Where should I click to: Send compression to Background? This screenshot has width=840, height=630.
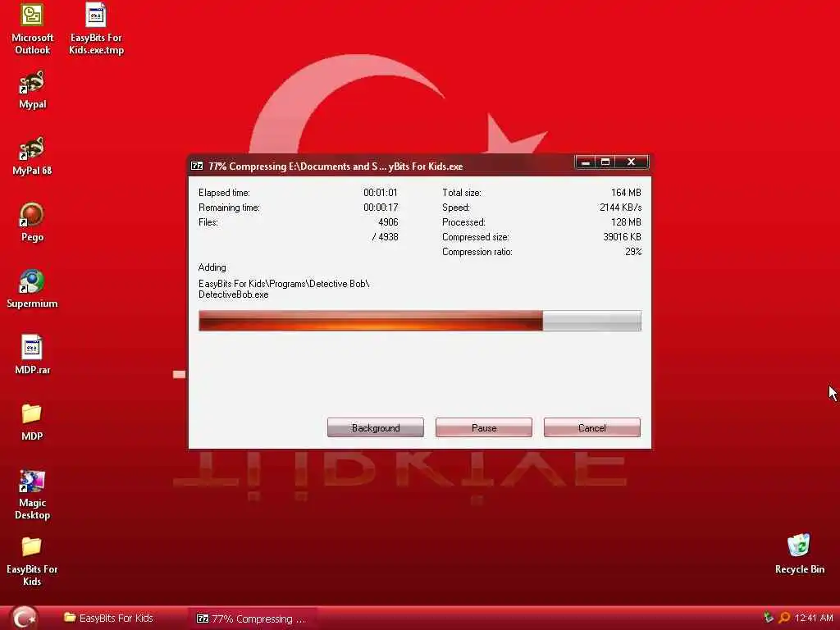pos(376,427)
